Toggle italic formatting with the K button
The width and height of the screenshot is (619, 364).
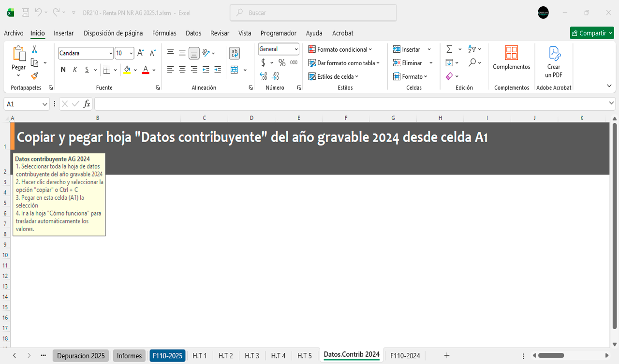75,70
